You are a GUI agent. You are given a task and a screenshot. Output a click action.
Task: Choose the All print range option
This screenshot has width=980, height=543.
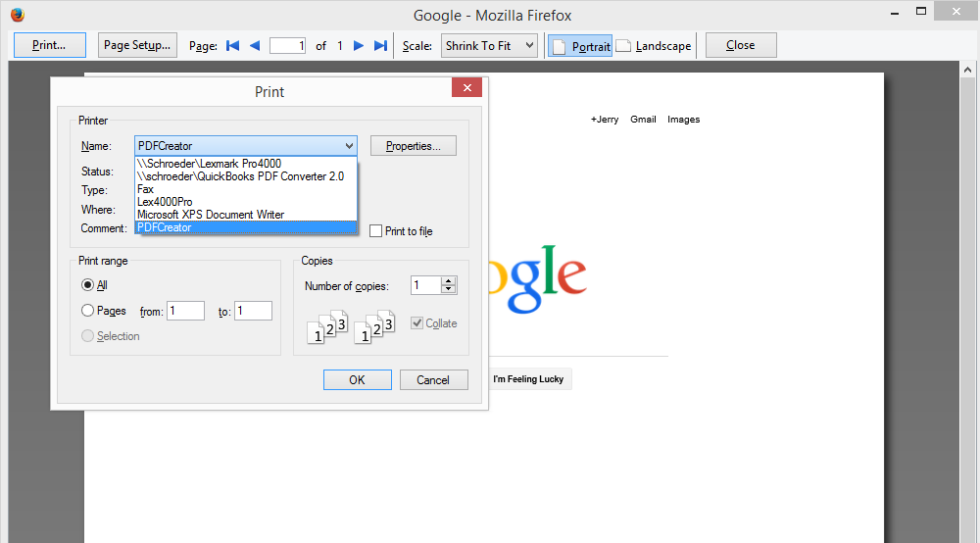[x=87, y=285]
